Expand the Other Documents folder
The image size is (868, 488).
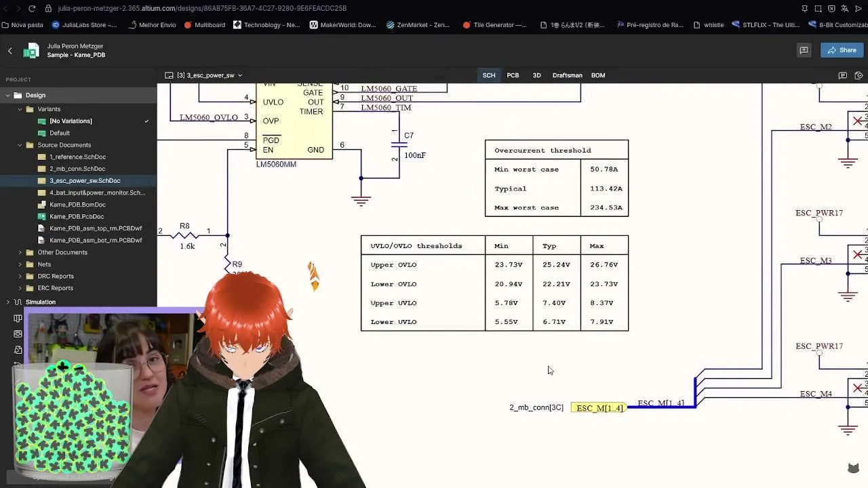point(20,252)
